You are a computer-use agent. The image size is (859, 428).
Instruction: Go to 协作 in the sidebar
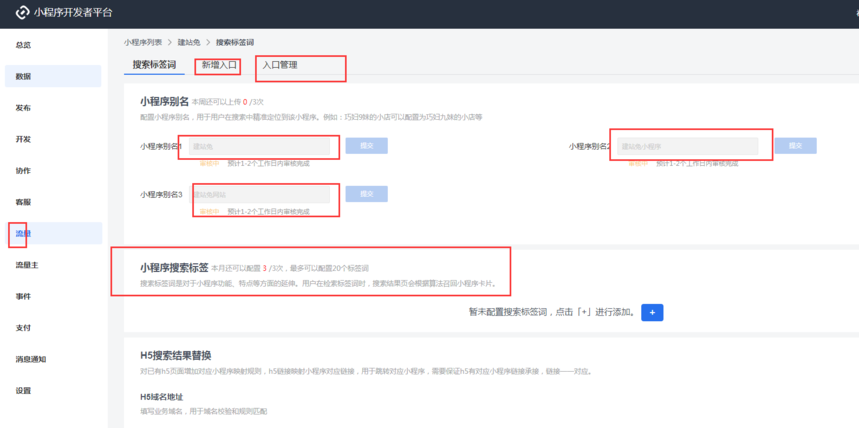coord(23,170)
